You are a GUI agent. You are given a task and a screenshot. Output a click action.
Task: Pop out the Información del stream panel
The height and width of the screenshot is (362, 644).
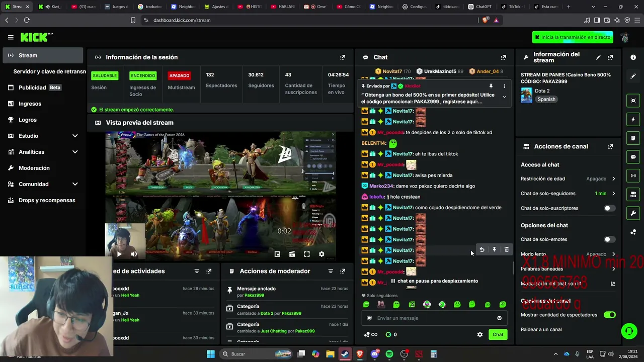[x=610, y=57]
